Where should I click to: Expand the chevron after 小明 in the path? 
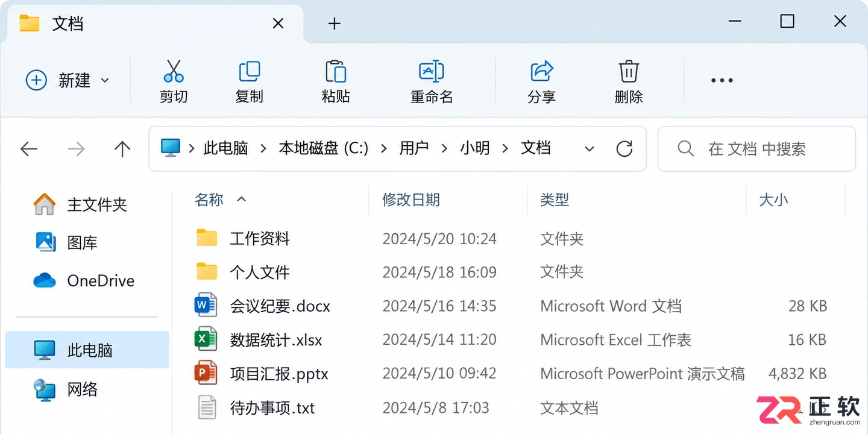tap(505, 148)
